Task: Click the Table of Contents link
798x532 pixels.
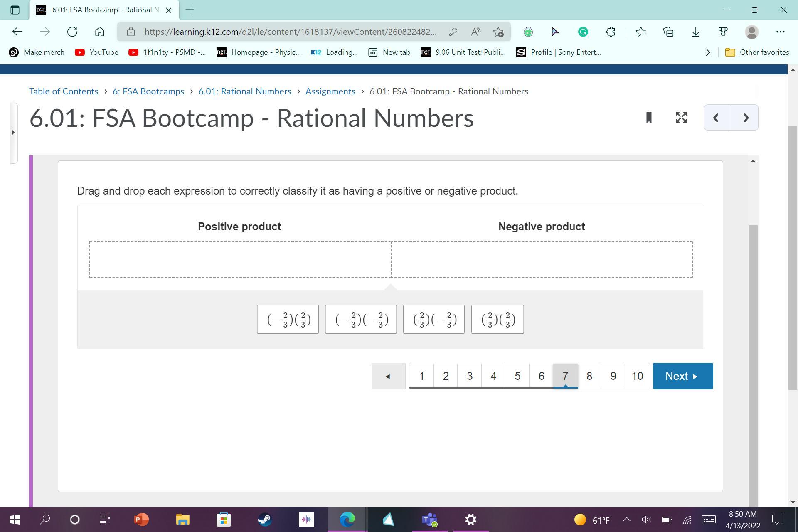Action: tap(64, 91)
